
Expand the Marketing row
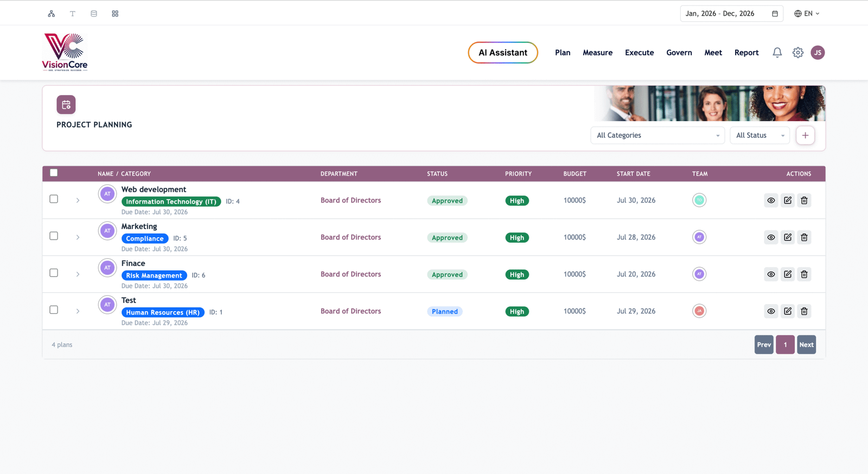[78, 237]
